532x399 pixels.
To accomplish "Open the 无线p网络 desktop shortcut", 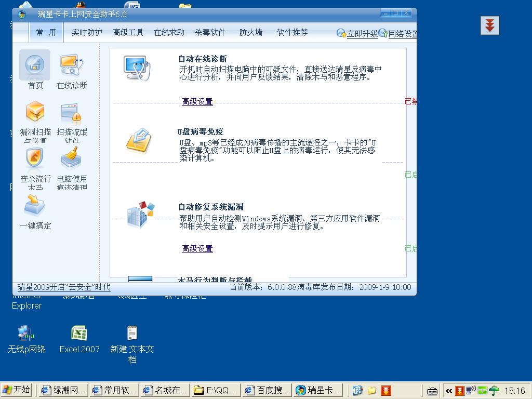I will click(26, 339).
